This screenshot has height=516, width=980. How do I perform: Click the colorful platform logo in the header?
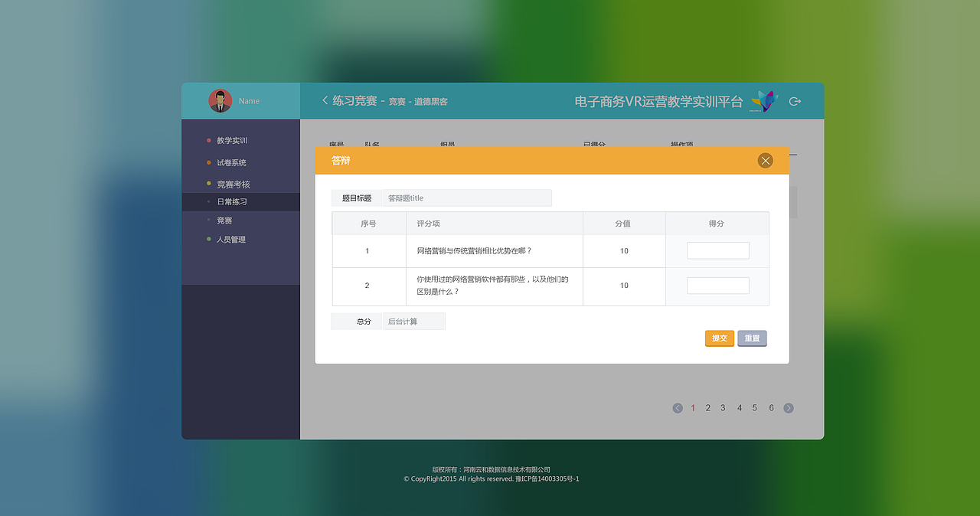click(764, 100)
